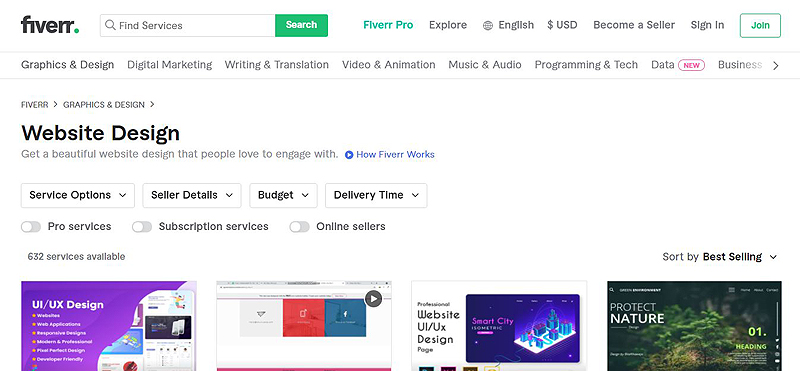Click the play icon beside How Fiverr Works
The height and width of the screenshot is (371, 800).
tap(349, 155)
